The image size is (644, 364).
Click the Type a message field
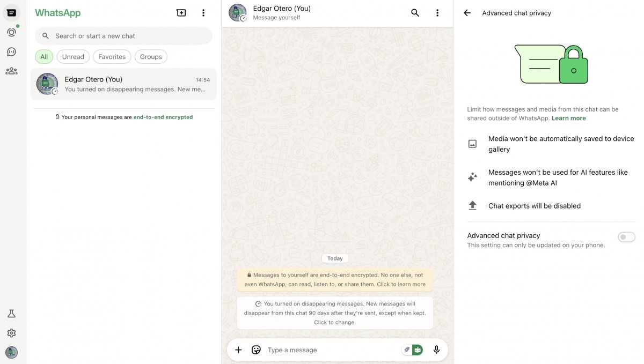click(333, 350)
